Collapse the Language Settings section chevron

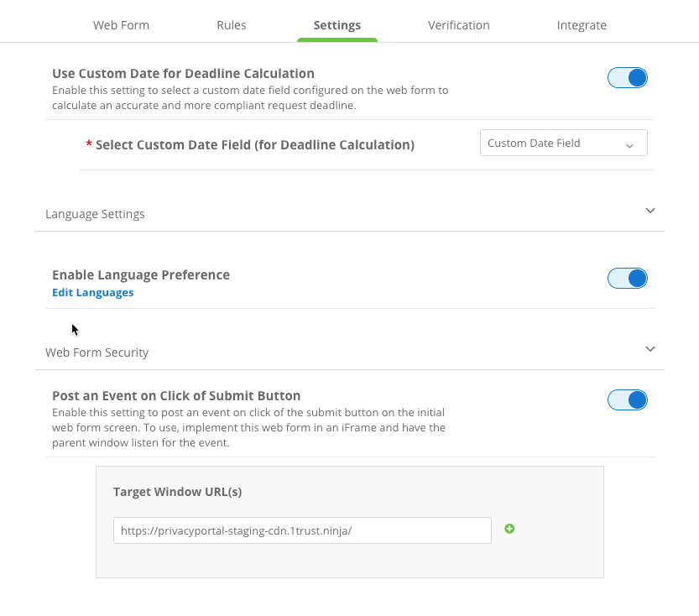pyautogui.click(x=649, y=211)
